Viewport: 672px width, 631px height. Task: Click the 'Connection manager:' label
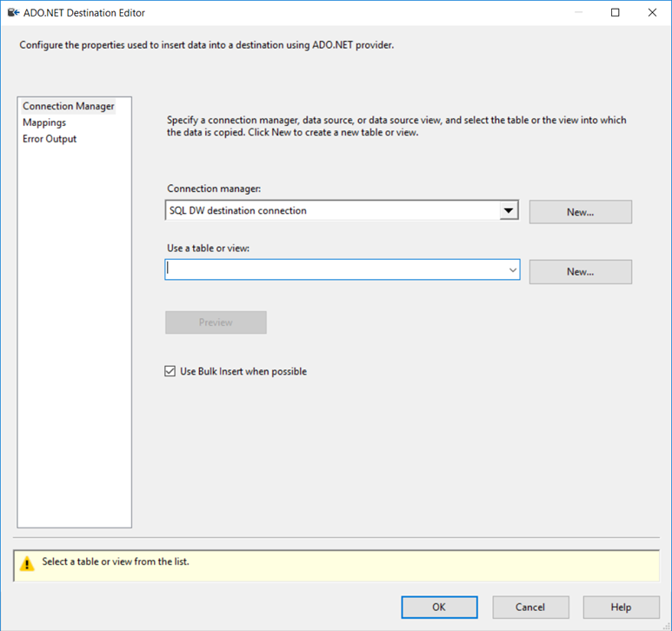coord(214,189)
